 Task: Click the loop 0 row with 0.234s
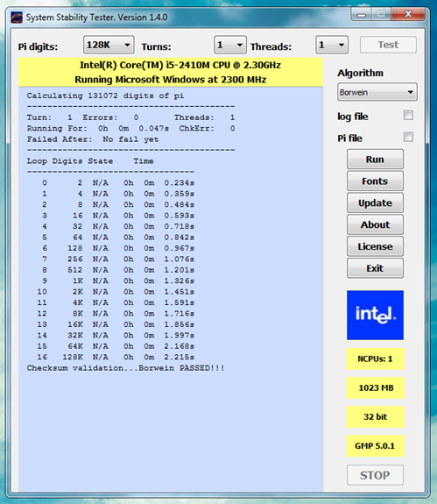[x=118, y=183]
